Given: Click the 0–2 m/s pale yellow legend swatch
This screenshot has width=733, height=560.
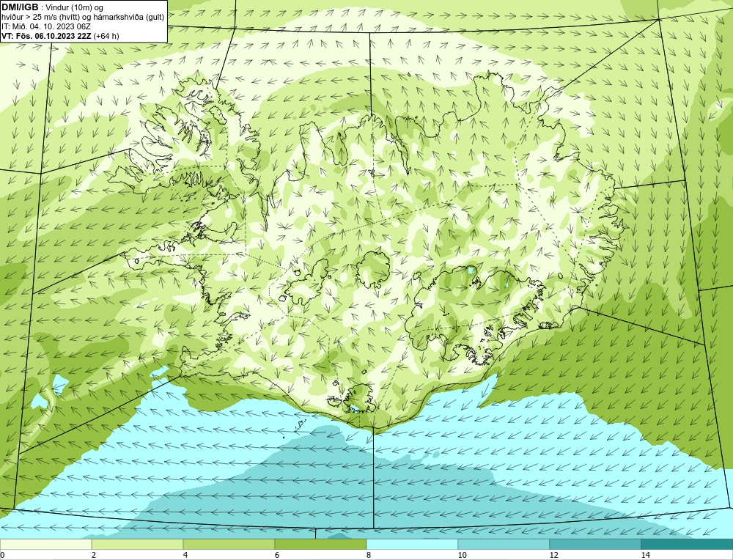Looking at the screenshot, I should [45, 545].
